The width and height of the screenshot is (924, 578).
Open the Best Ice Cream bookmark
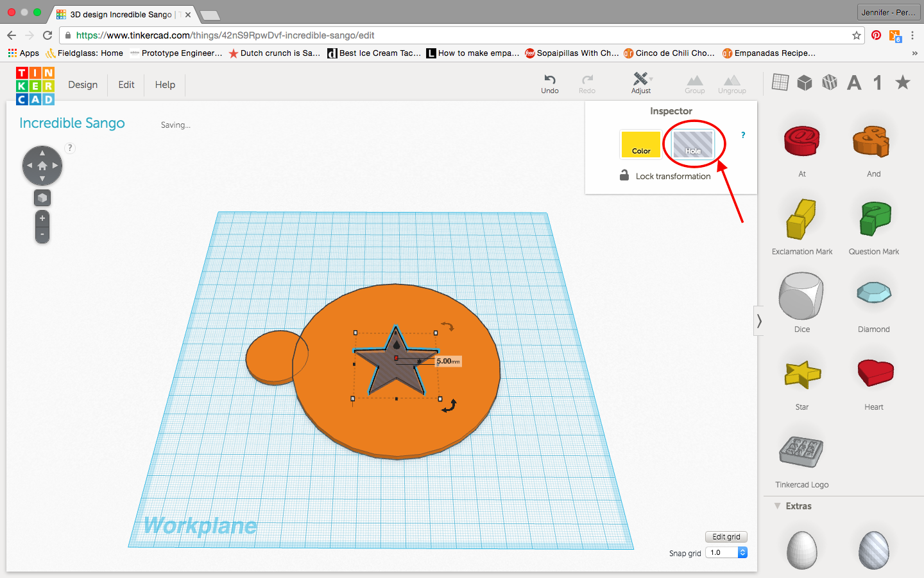coord(374,53)
